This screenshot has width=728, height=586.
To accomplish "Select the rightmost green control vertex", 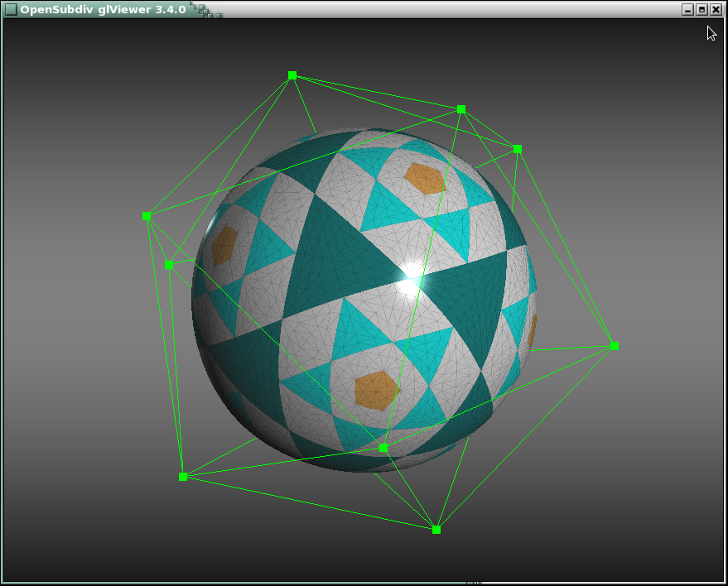I will click(615, 346).
